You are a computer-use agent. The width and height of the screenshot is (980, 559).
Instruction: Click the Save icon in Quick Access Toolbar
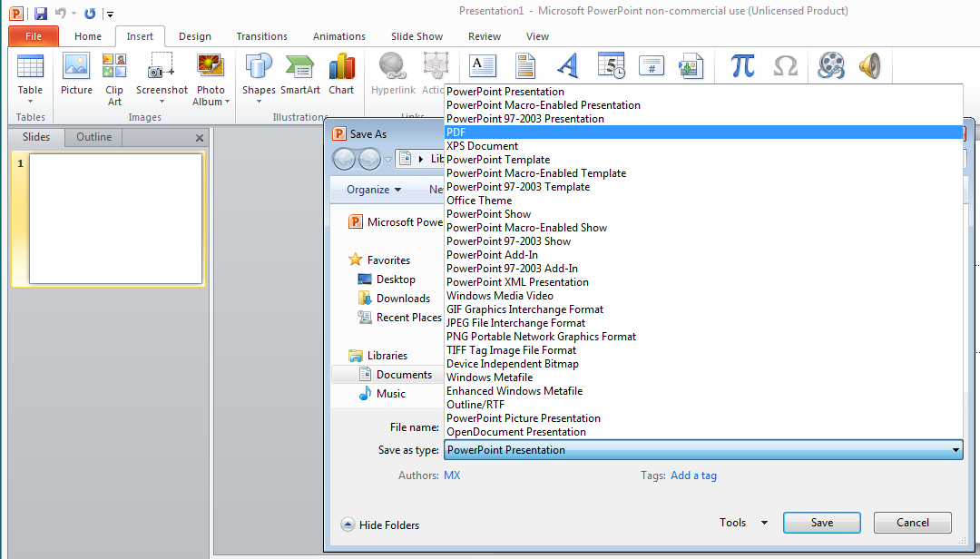click(x=41, y=13)
